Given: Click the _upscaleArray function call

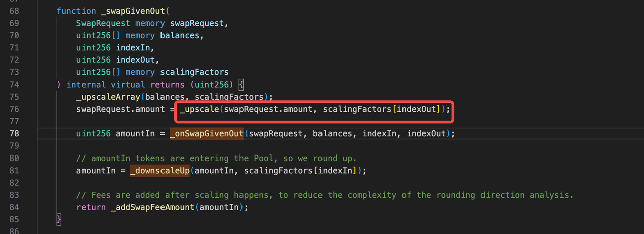Looking at the screenshot, I should [108, 97].
